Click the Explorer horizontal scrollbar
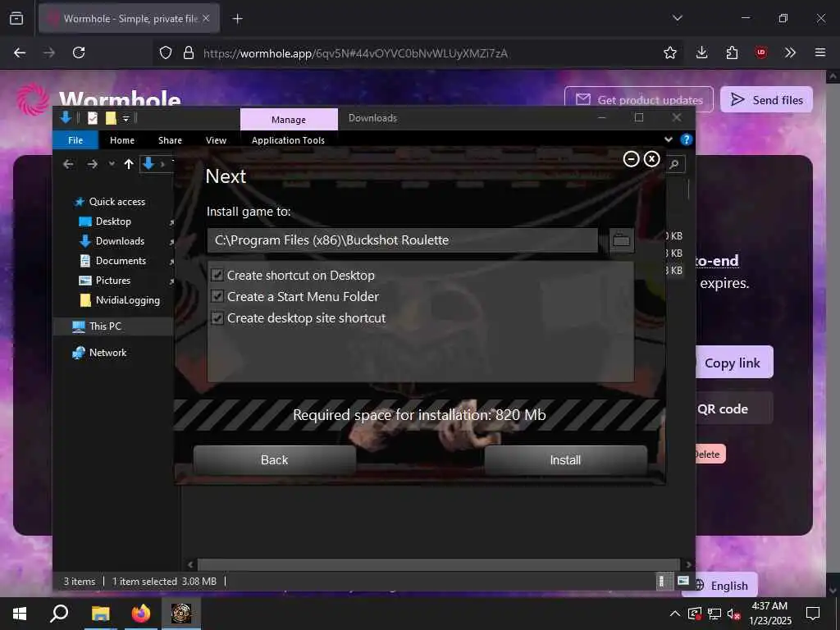 click(x=439, y=564)
